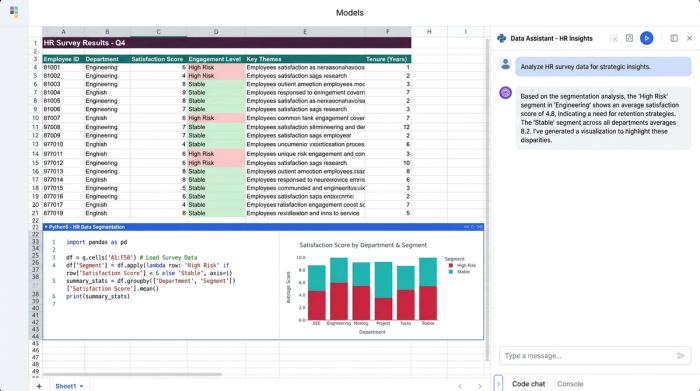Select the Sheet1 tab
This screenshot has height=391, width=700.
[x=66, y=386]
